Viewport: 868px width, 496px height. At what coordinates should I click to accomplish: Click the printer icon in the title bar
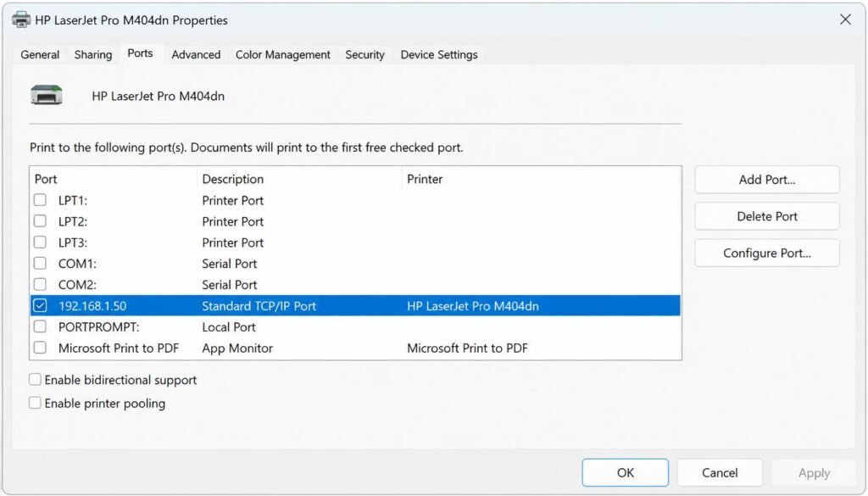point(21,20)
